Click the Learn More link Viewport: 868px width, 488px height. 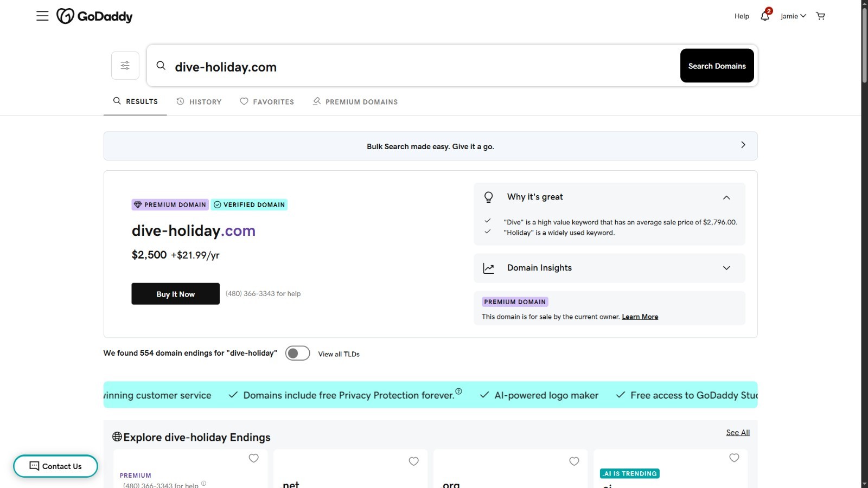coord(640,317)
